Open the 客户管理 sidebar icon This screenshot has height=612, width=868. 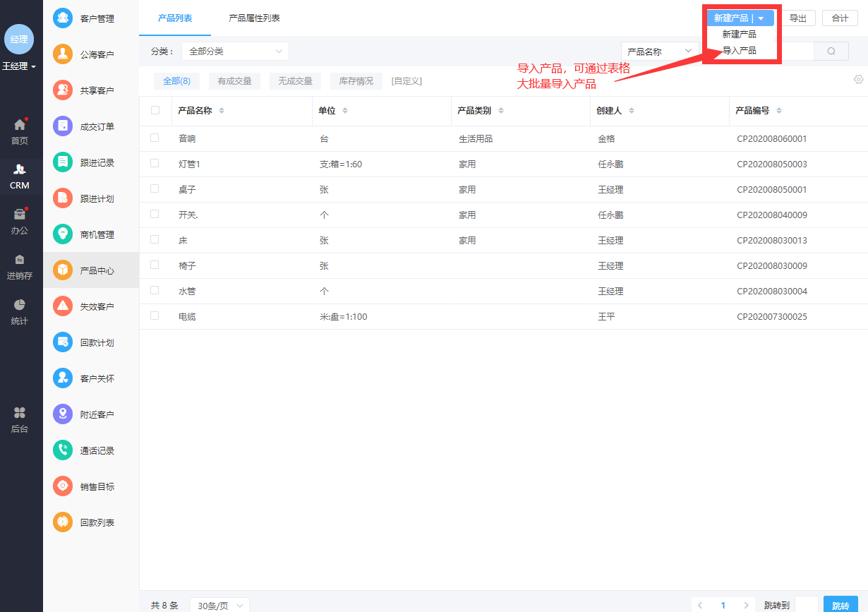click(63, 18)
